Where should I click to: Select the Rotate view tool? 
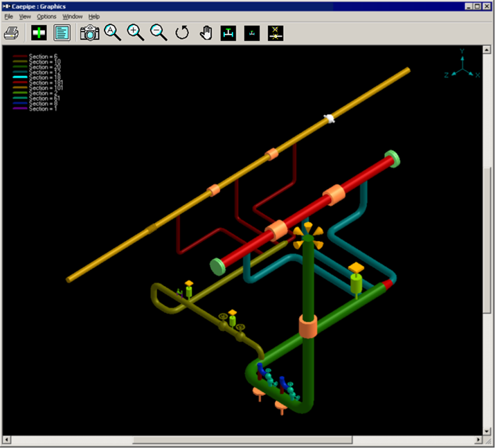pos(182,33)
